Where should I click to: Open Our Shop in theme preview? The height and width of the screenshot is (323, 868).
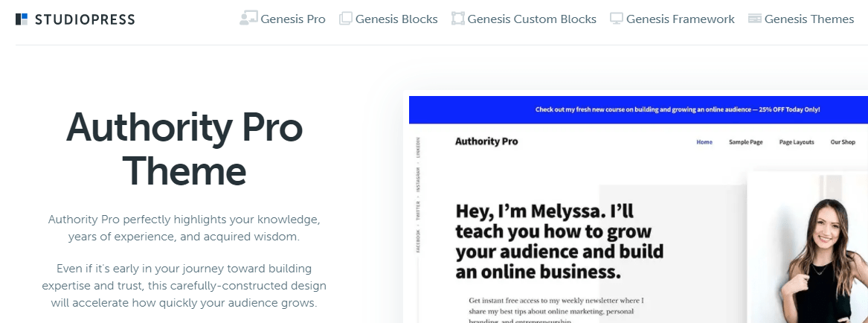click(x=843, y=142)
